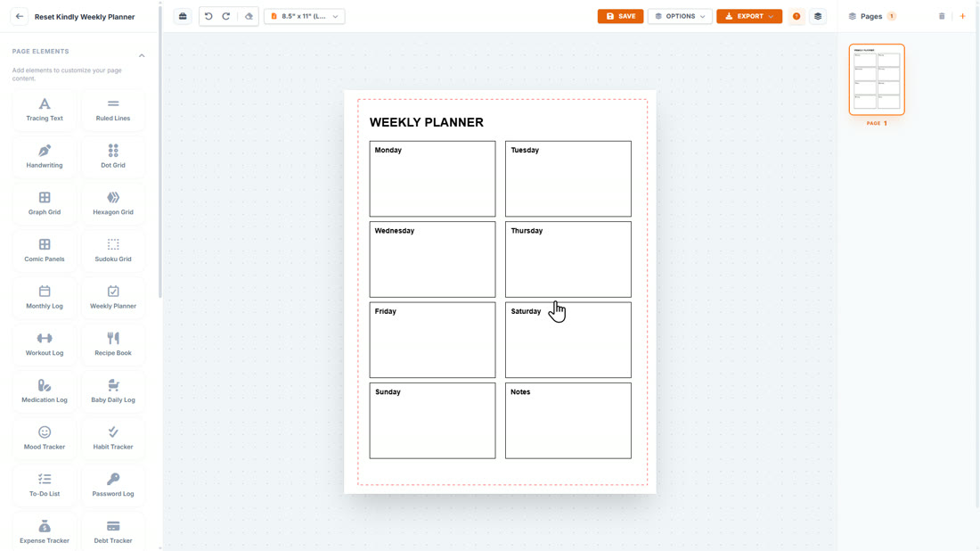Open the OPTIONS dropdown
Image resolution: width=980 pixels, height=551 pixels.
[680, 16]
